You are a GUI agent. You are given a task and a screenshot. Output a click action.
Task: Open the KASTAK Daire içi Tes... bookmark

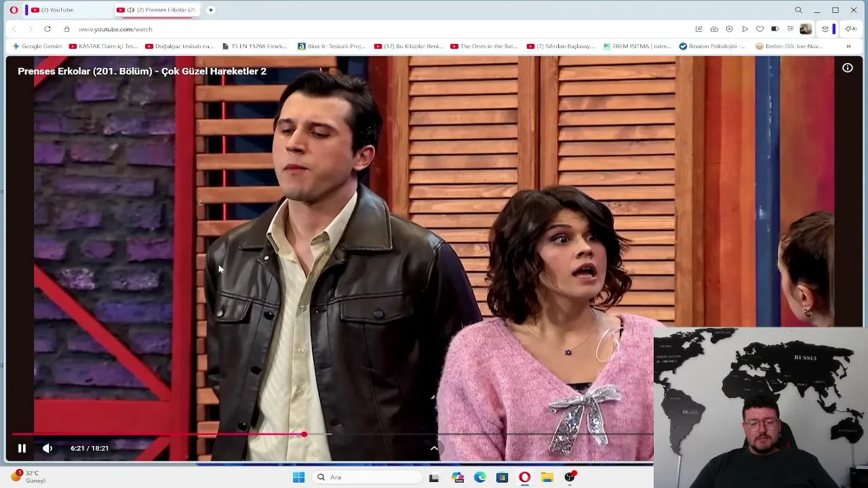[x=104, y=46]
